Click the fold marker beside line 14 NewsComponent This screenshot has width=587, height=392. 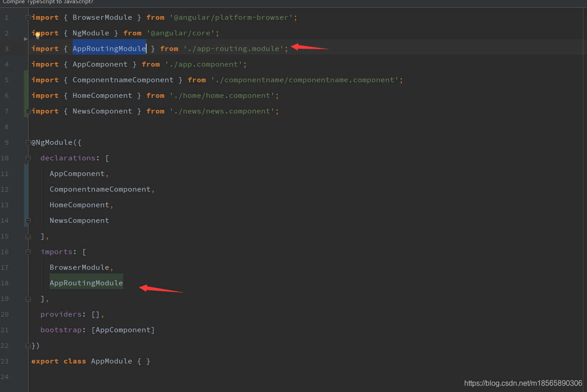pyautogui.click(x=28, y=221)
